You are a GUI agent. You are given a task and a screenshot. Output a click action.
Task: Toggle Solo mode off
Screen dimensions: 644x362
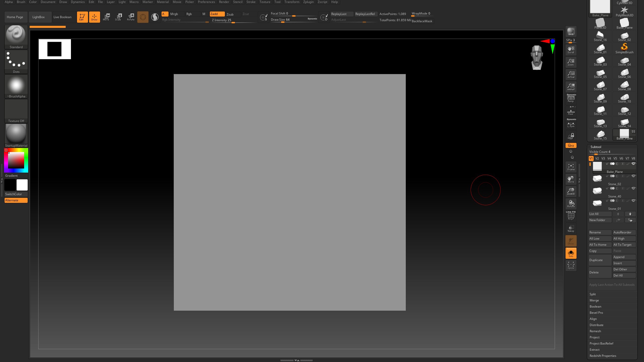coord(571,253)
